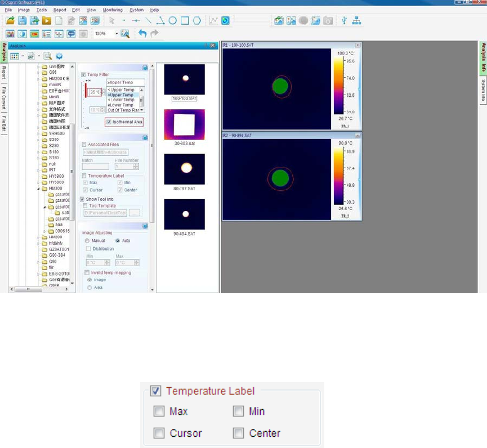Image resolution: width=487 pixels, height=448 pixels.
Task: Choose '<Lower Temp' in the filter list
Action: coord(121,100)
